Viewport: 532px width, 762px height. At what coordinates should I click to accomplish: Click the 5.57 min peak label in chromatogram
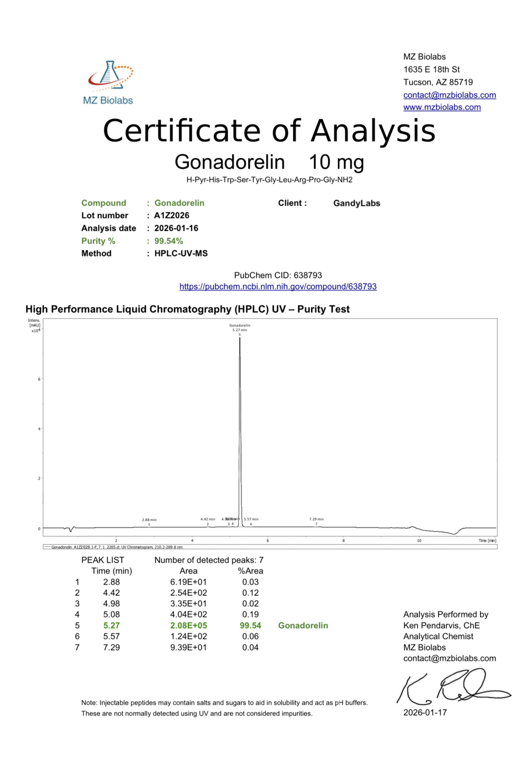(251, 519)
